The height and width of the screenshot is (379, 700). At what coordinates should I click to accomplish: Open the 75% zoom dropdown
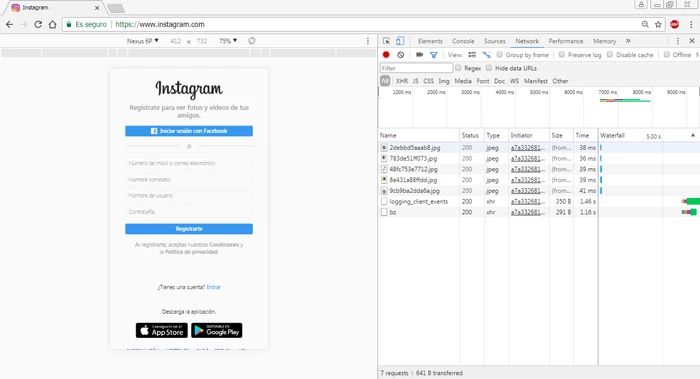[228, 41]
